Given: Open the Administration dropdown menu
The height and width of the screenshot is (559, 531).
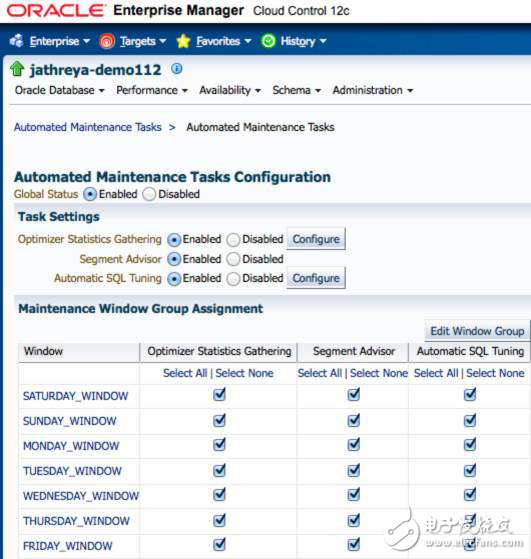Looking at the screenshot, I should click(373, 90).
